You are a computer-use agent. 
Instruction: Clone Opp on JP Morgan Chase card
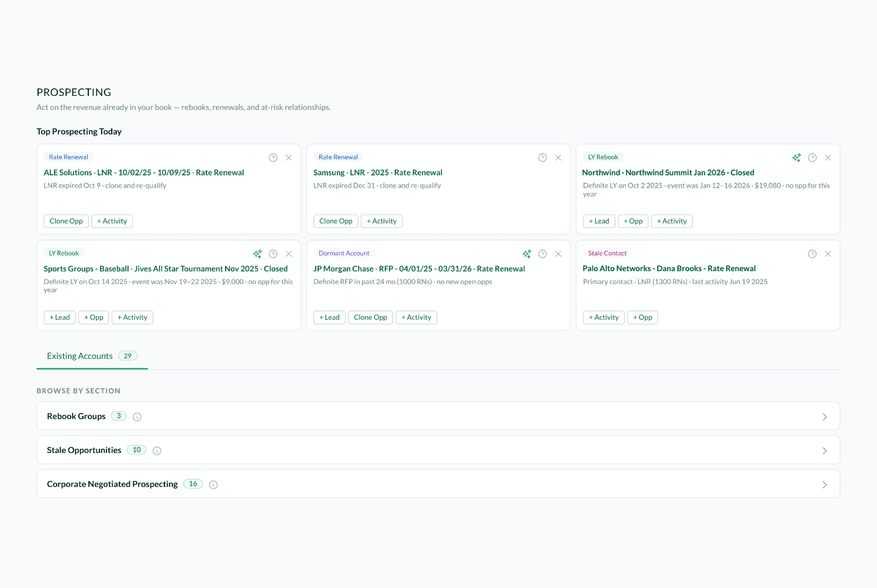tap(371, 317)
